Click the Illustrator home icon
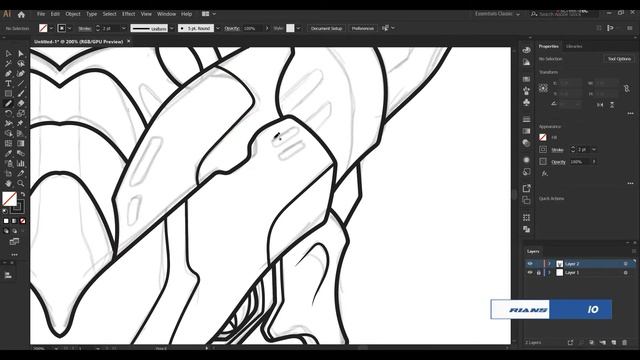The width and height of the screenshot is (640, 360). pyautogui.click(x=21, y=14)
